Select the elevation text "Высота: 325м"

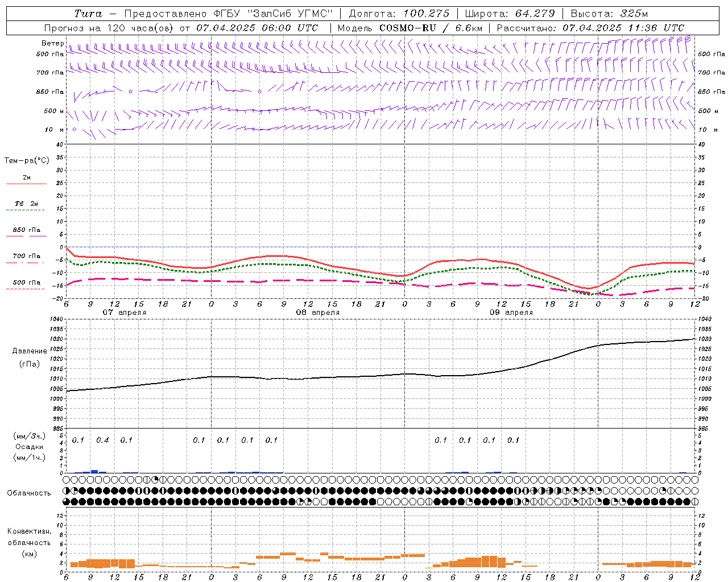(609, 14)
